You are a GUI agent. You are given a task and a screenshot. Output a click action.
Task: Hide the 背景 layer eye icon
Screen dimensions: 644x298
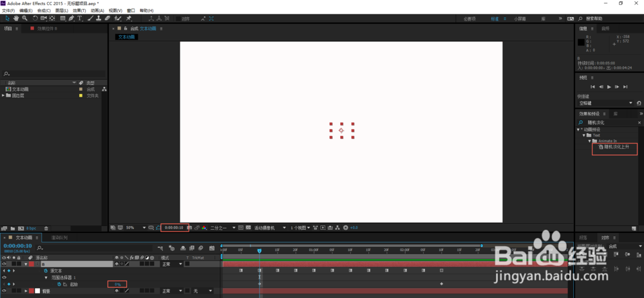pyautogui.click(x=4, y=291)
